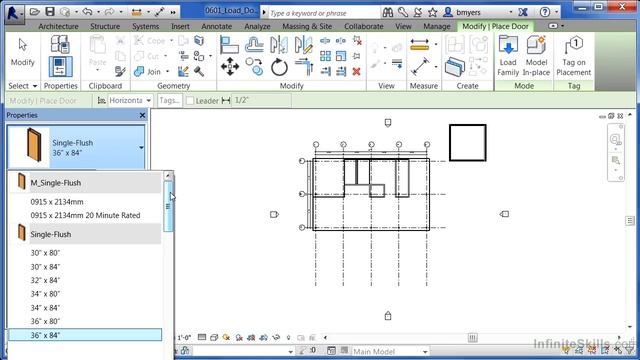Open the Massing & Site tab
Screen dimensions: 640x360
click(x=307, y=26)
